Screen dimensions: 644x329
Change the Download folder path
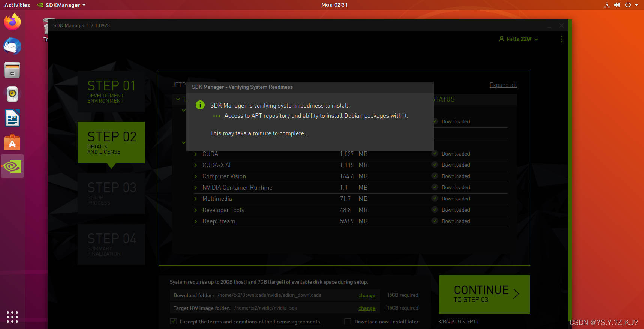point(367,295)
